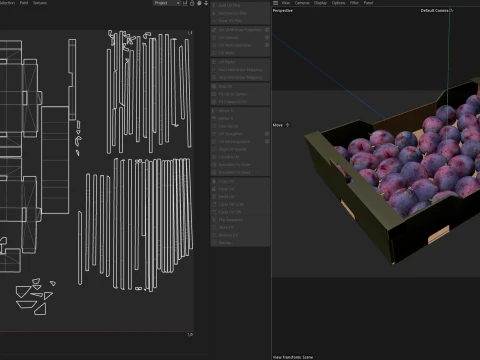Click the Boundary to Quad icon
The image size is (480, 360).
point(214,172)
